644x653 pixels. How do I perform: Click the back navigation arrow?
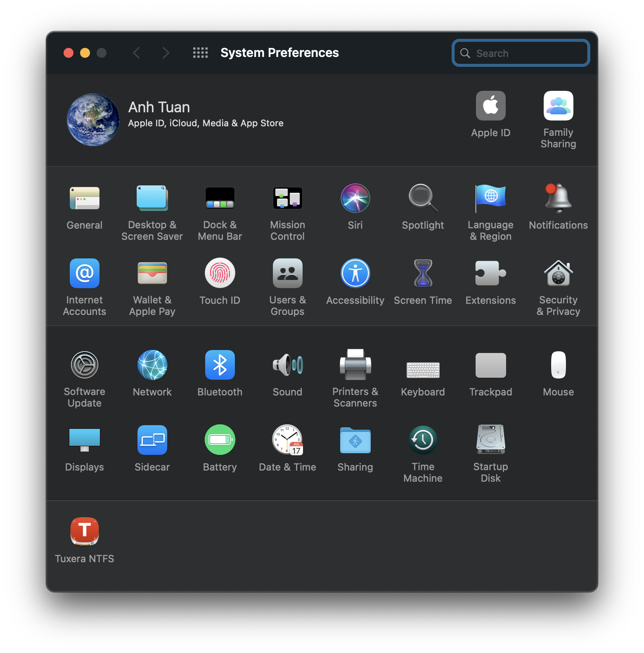(137, 53)
